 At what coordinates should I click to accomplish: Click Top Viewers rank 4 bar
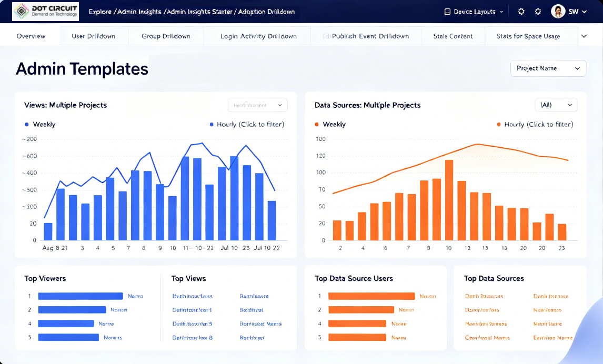66,323
